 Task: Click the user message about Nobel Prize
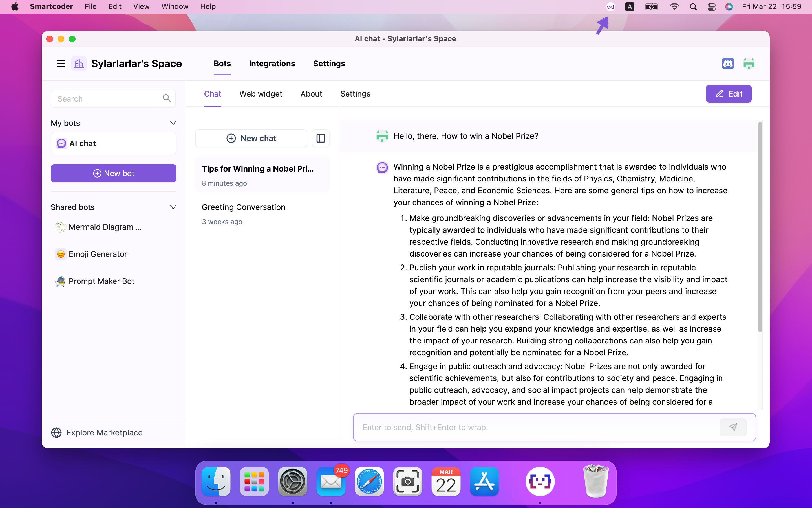click(466, 136)
